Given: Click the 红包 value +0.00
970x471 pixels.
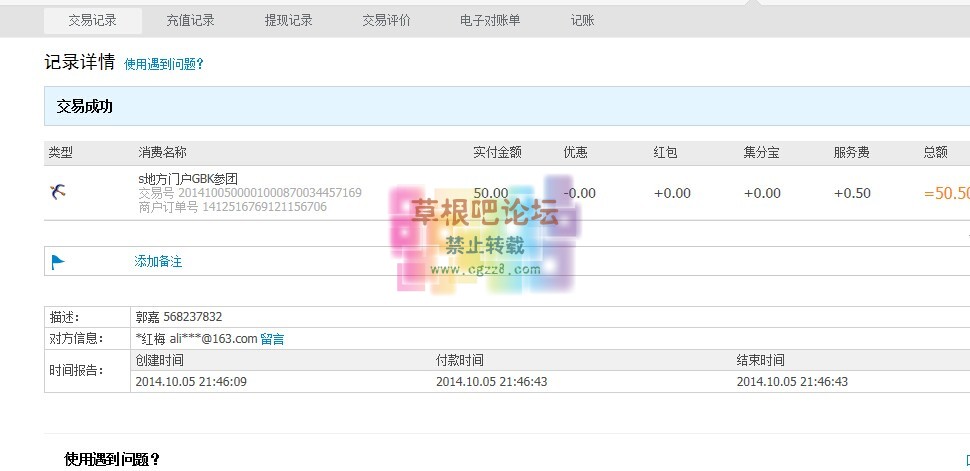Looking at the screenshot, I should (672, 193).
